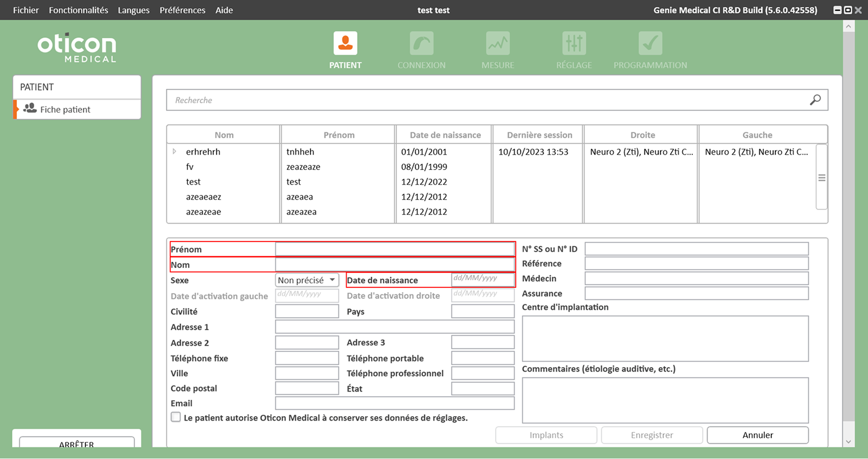Select patient row 'azeaeaez'

(x=492, y=197)
